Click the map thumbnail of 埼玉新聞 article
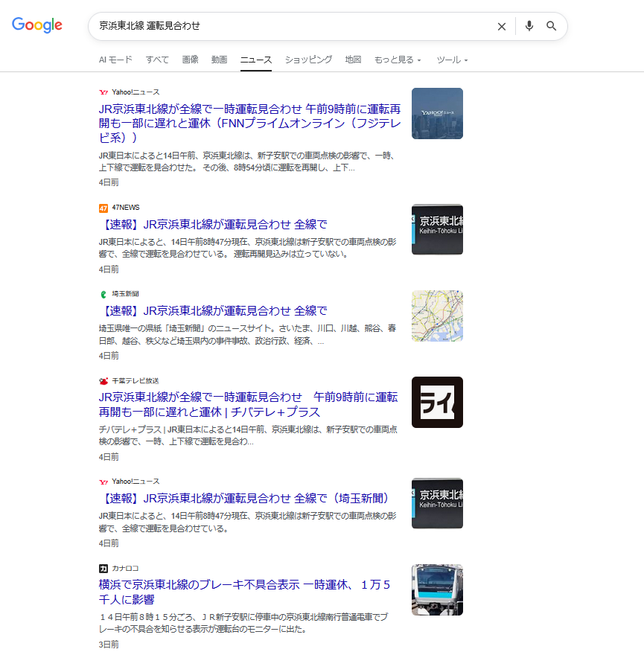This screenshot has height=652, width=644. [437, 316]
